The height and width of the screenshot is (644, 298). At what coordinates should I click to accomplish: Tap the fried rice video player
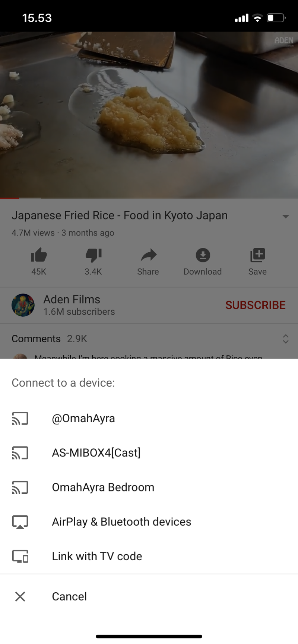click(149, 115)
